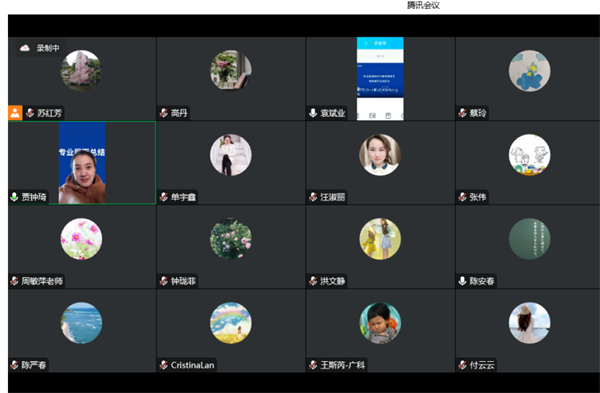Select the speaking video of 贾钟琦
Viewport: 600px width, 393px height.
pos(82,163)
